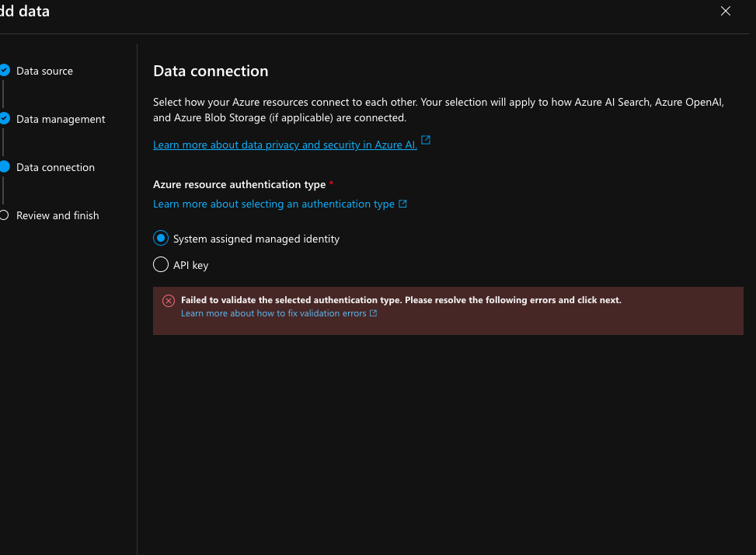Select the API key radio button
Viewport: 756px width, 555px height.
(161, 265)
